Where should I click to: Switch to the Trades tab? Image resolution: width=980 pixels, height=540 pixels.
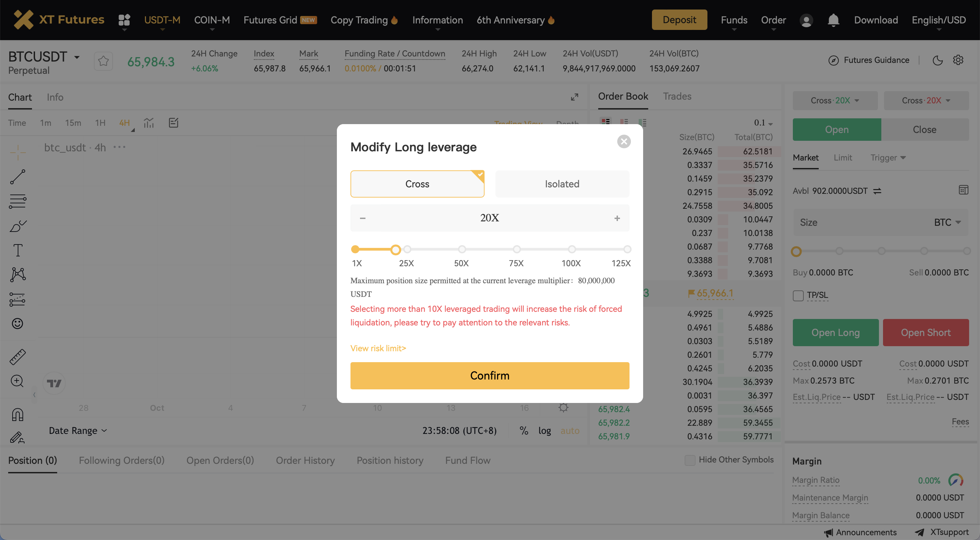(x=677, y=97)
